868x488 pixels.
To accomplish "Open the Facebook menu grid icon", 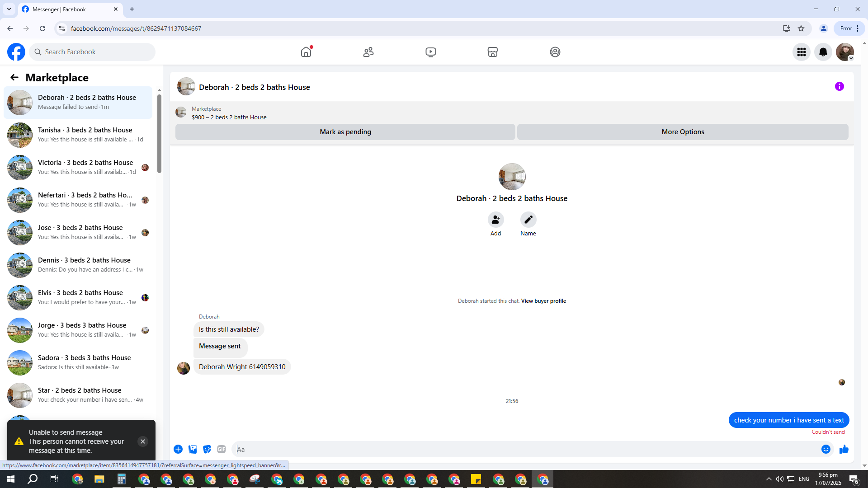I will pos(802,52).
